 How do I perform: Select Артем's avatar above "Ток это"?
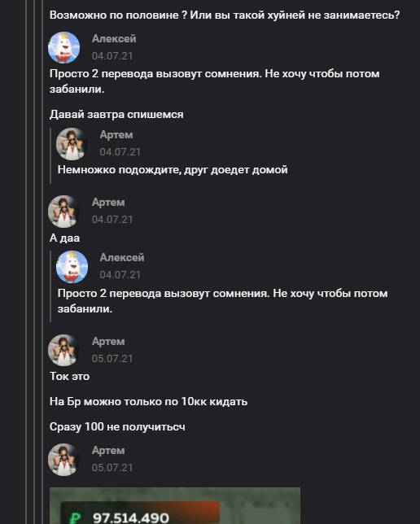pos(63,350)
